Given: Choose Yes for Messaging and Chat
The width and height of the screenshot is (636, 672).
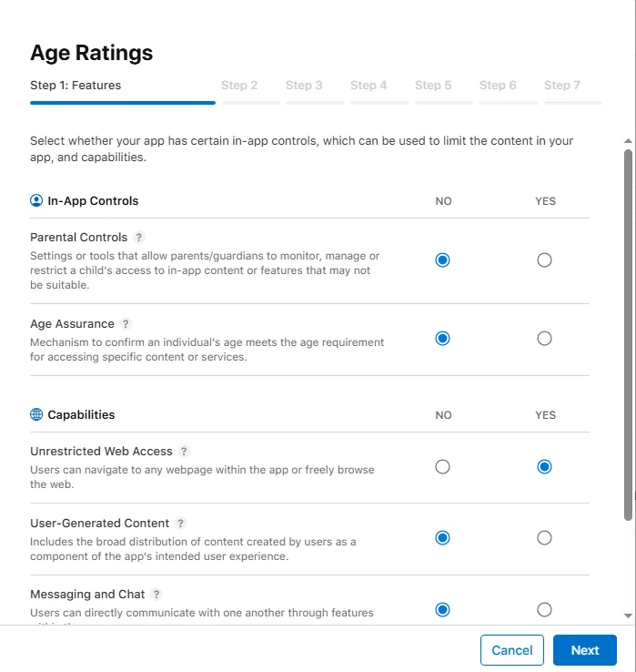Looking at the screenshot, I should 544,609.
